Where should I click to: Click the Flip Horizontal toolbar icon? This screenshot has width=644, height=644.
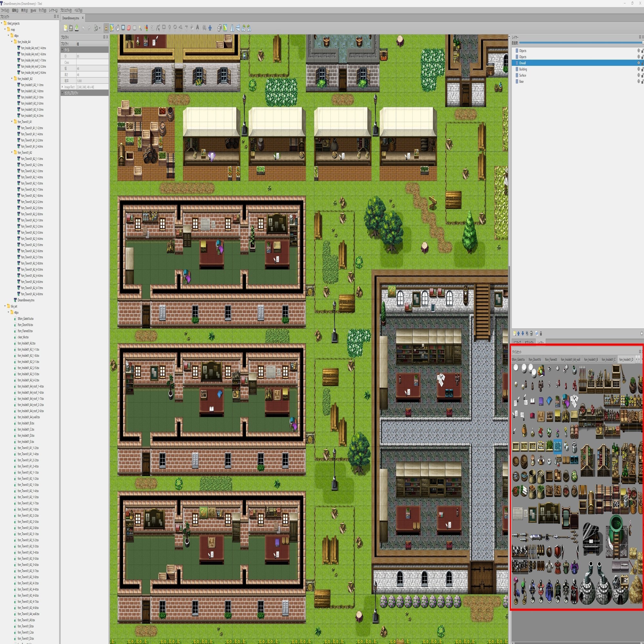point(232,28)
